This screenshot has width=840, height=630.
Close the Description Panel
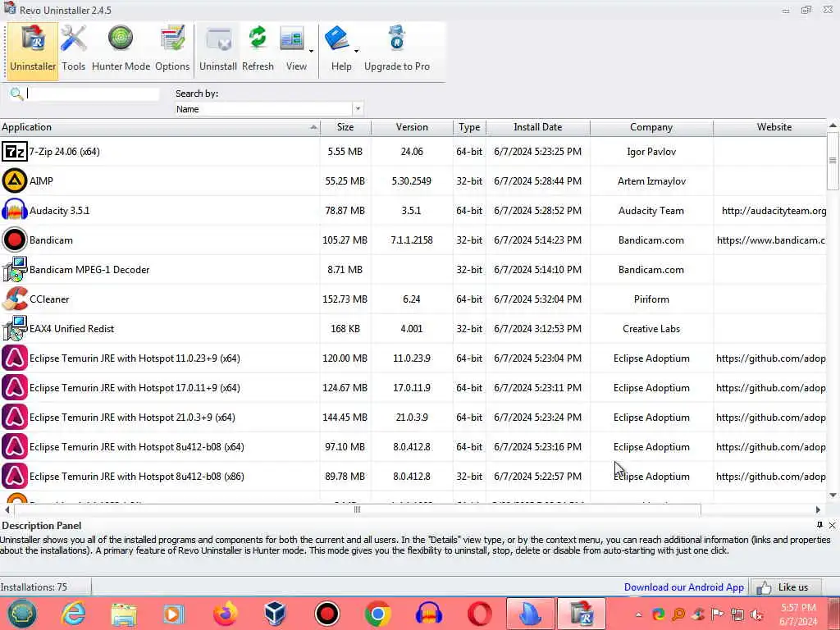pyautogui.click(x=832, y=526)
